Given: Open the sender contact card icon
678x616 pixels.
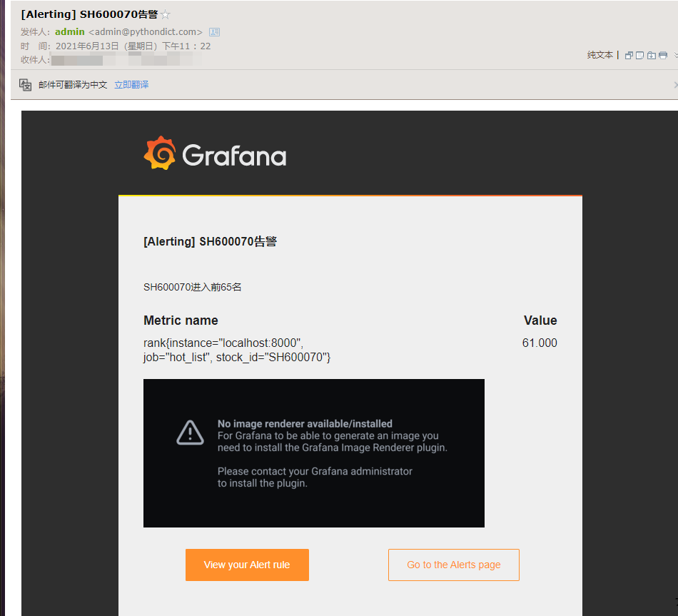Looking at the screenshot, I should click(215, 32).
